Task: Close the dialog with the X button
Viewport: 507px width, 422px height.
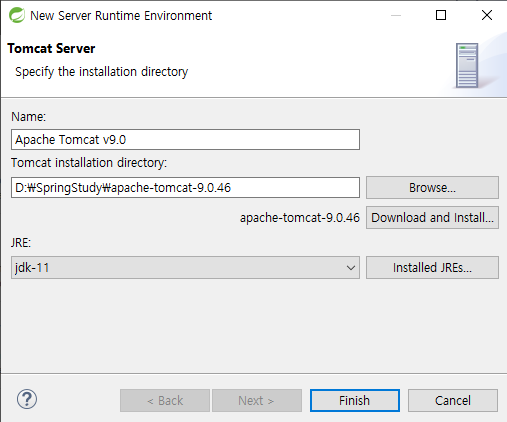Action: (487, 15)
